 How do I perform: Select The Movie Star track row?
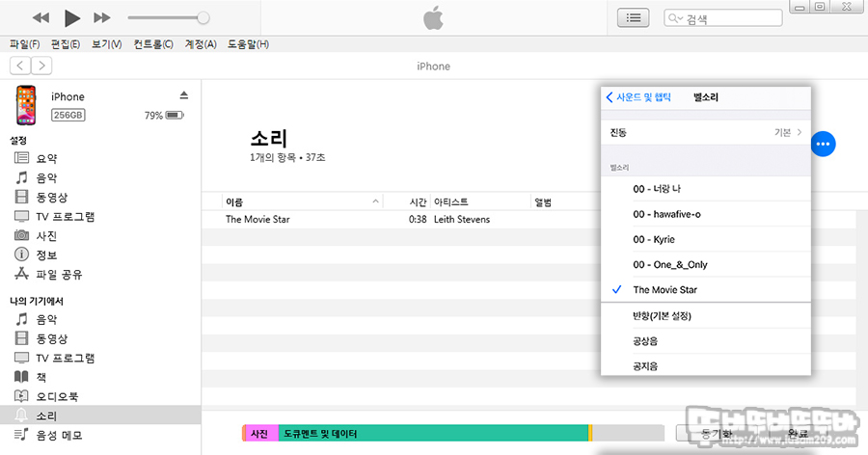401,219
